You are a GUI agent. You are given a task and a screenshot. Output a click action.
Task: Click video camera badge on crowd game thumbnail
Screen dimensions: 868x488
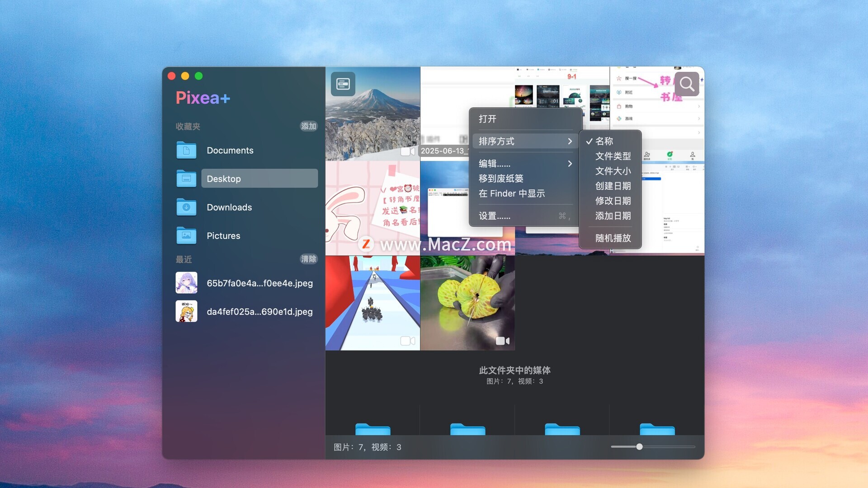(408, 341)
